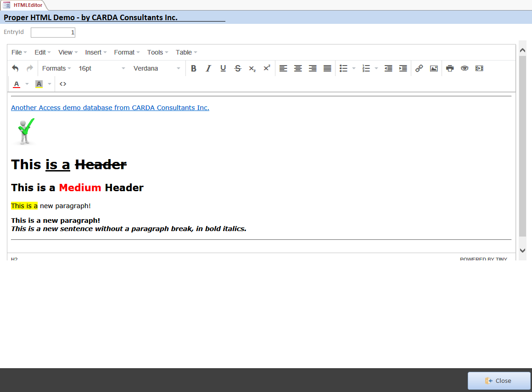
Task: Open background color picker arrow
Action: coord(50,84)
